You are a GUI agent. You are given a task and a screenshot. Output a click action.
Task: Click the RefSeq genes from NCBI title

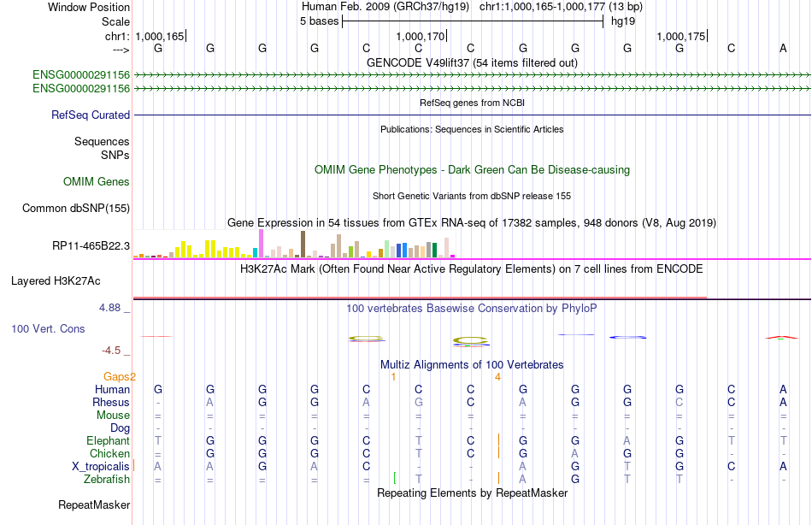[472, 103]
